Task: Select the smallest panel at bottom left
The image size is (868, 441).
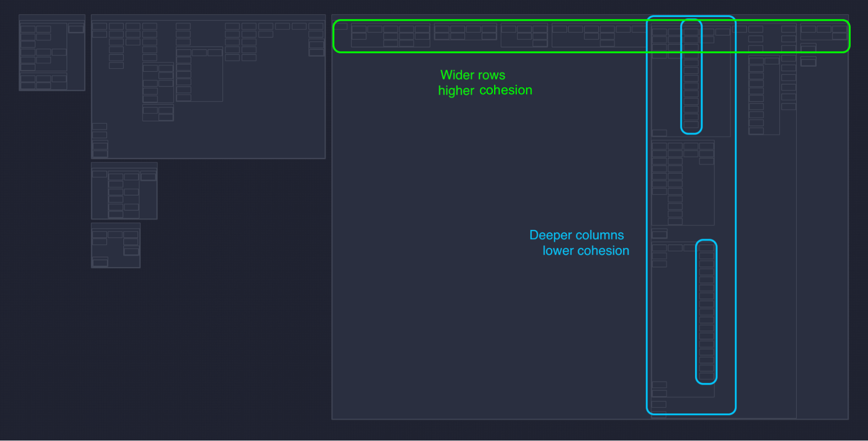Action: (x=116, y=245)
